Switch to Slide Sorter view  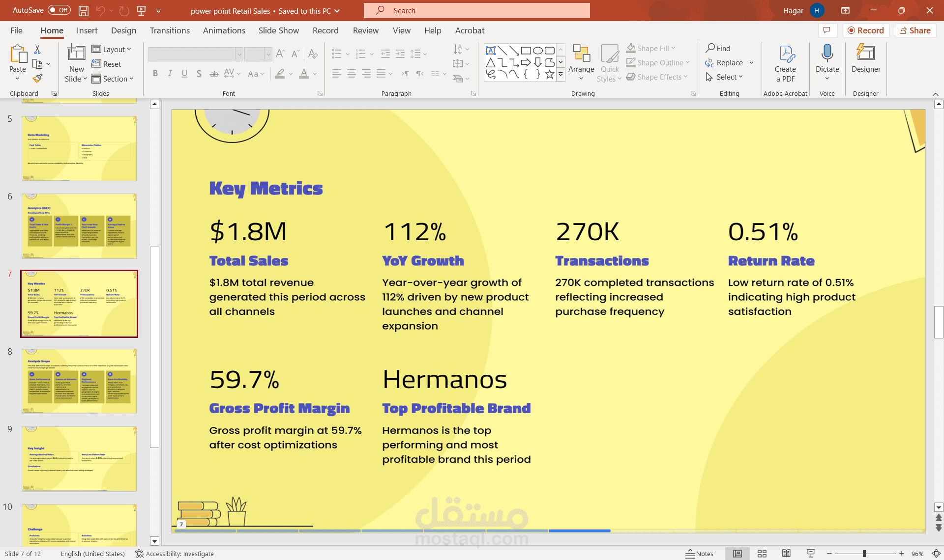pyautogui.click(x=762, y=554)
